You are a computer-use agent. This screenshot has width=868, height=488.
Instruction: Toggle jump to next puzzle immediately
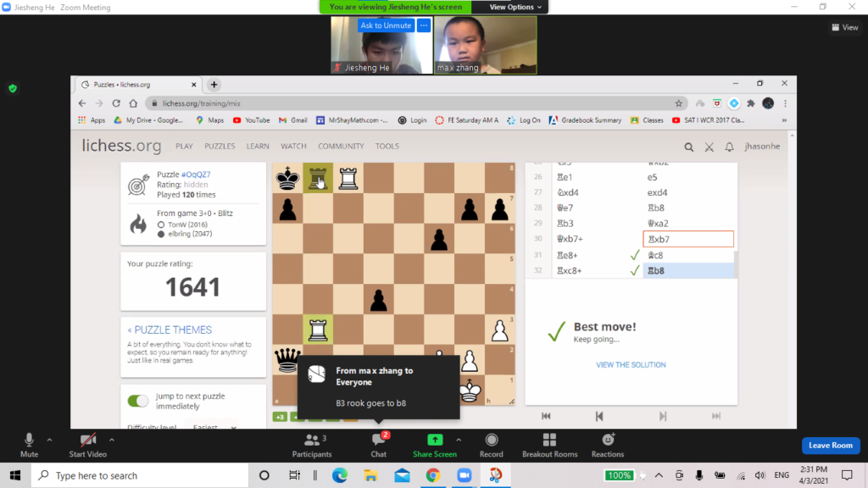138,401
